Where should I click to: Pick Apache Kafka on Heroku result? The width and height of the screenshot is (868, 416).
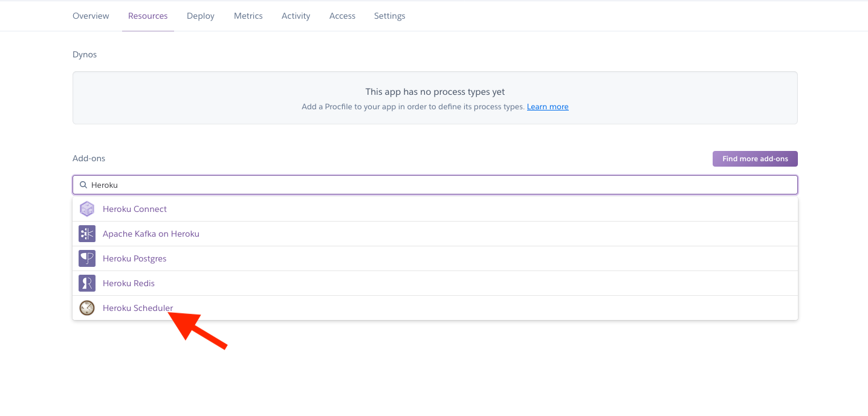click(435, 234)
